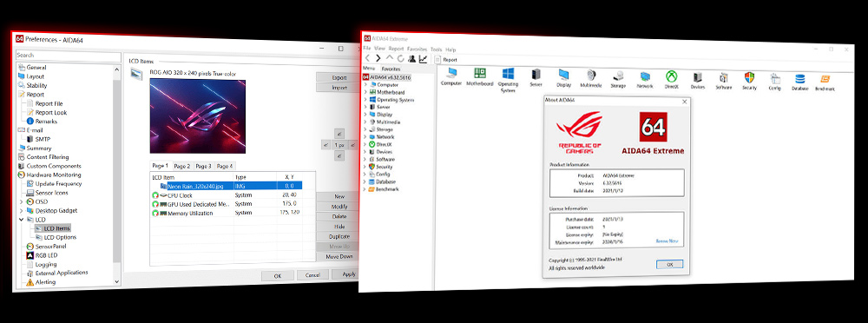
Task: Click the Search field in Preferences
Action: 68,56
